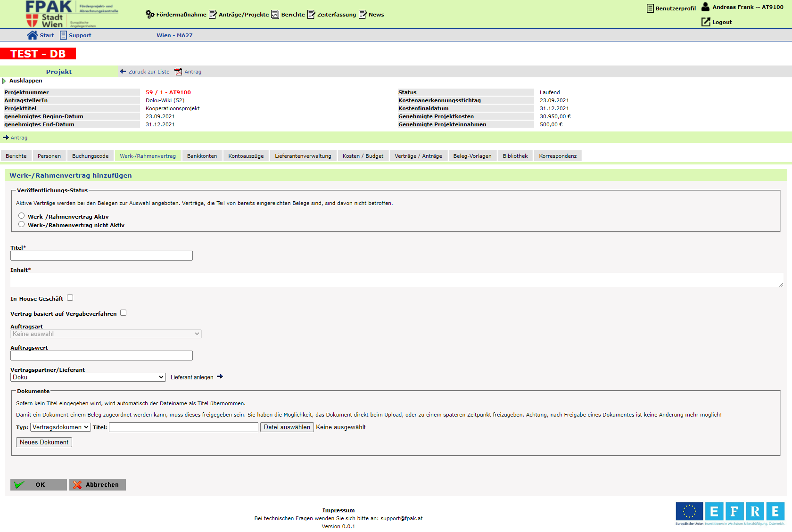
Task: Go to the Kontoauszüge tab
Action: tap(246, 156)
